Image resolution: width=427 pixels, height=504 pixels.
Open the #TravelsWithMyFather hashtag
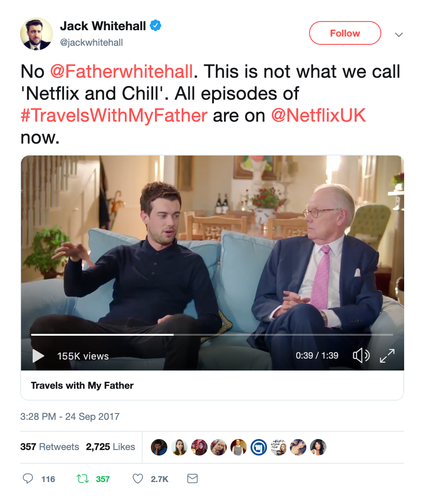point(114,116)
